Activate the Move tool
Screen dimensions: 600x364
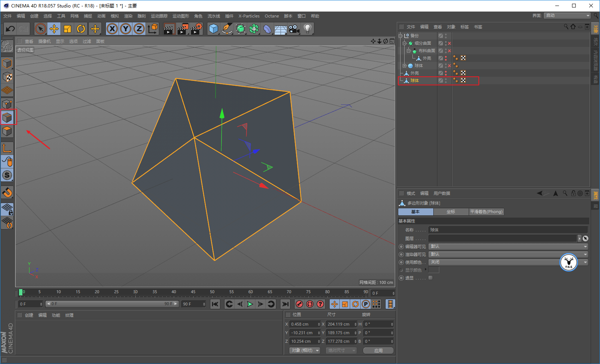point(54,29)
